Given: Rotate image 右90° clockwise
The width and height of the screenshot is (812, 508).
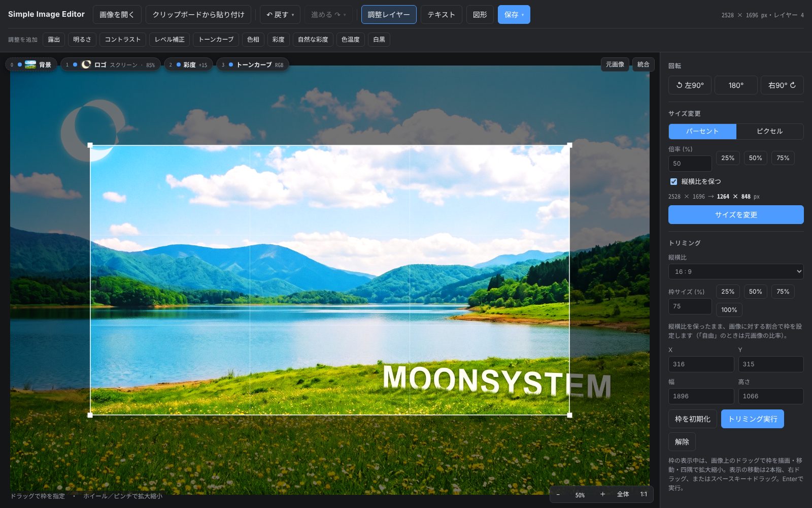Looking at the screenshot, I should [x=782, y=85].
